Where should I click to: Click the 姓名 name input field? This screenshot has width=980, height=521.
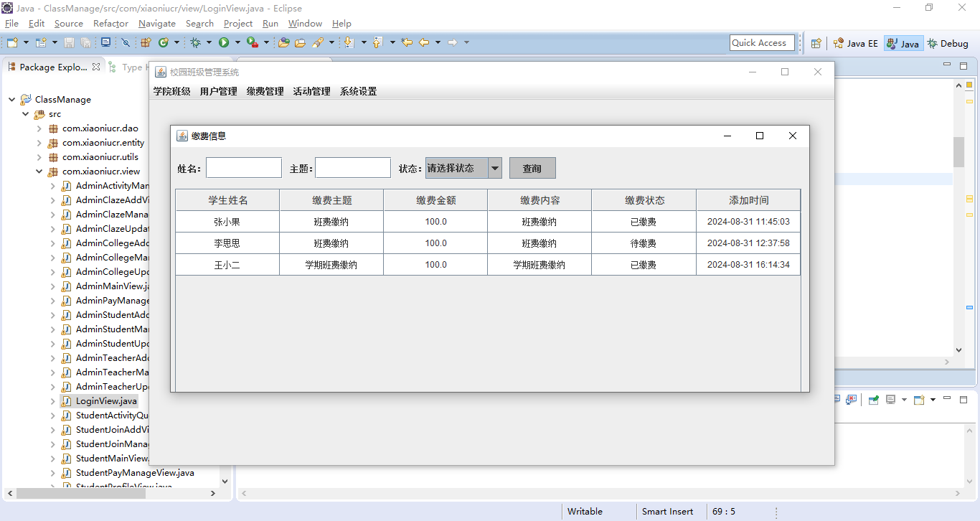tap(244, 168)
